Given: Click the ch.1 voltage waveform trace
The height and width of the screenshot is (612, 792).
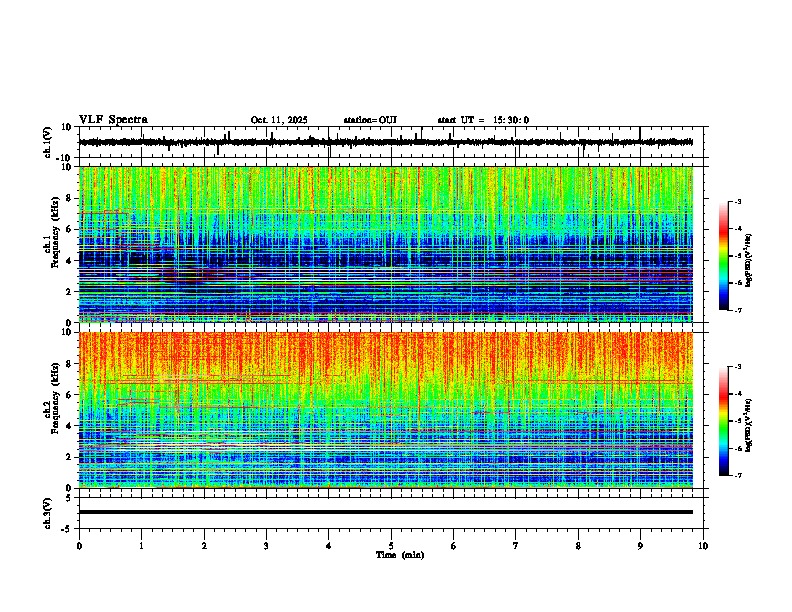Looking at the screenshot, I should 386,142.
